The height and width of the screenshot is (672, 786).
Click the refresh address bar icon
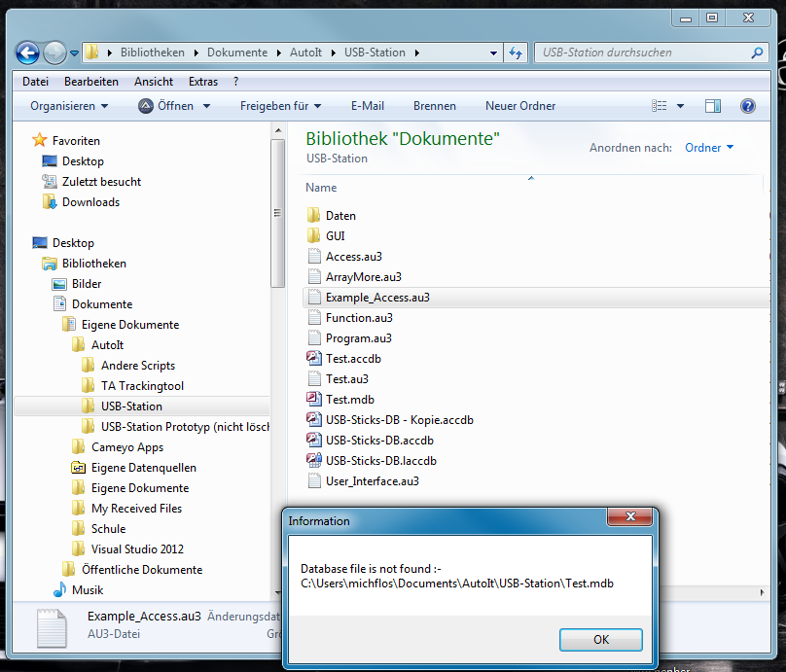(x=516, y=53)
